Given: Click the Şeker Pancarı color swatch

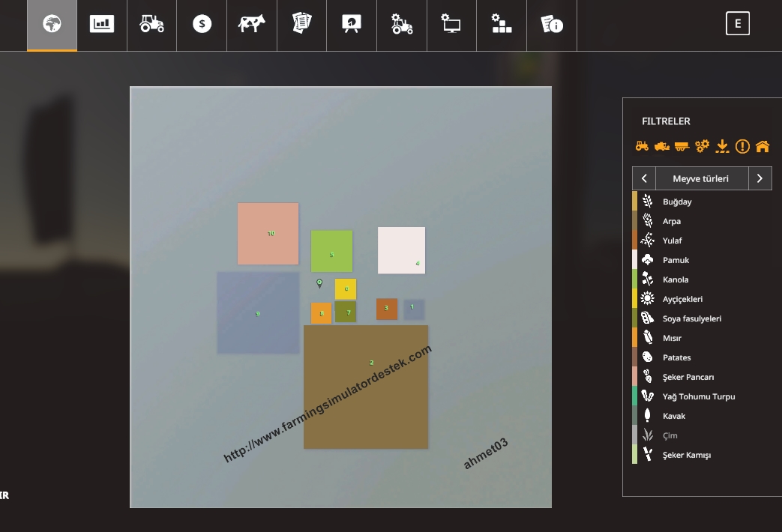Looking at the screenshot, I should [634, 377].
